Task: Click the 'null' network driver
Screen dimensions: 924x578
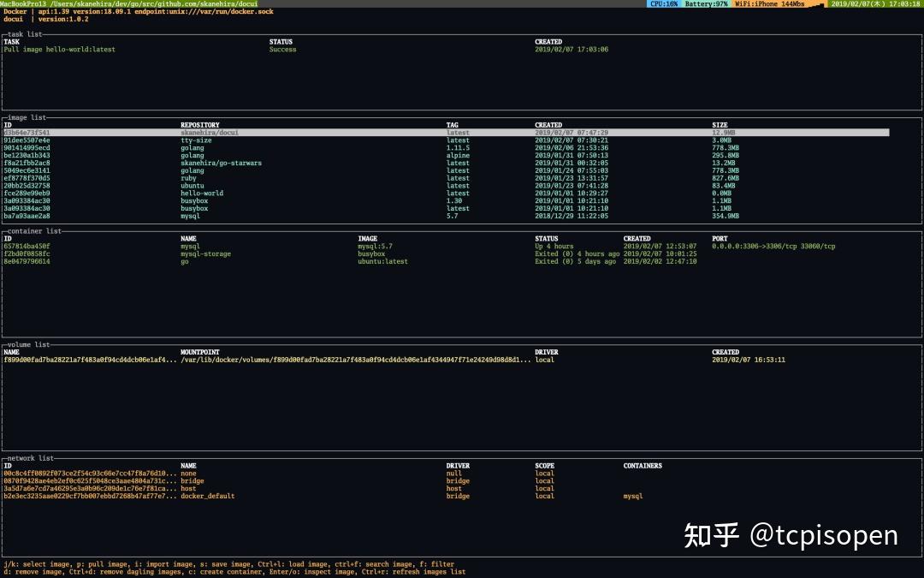Action: click(x=454, y=474)
